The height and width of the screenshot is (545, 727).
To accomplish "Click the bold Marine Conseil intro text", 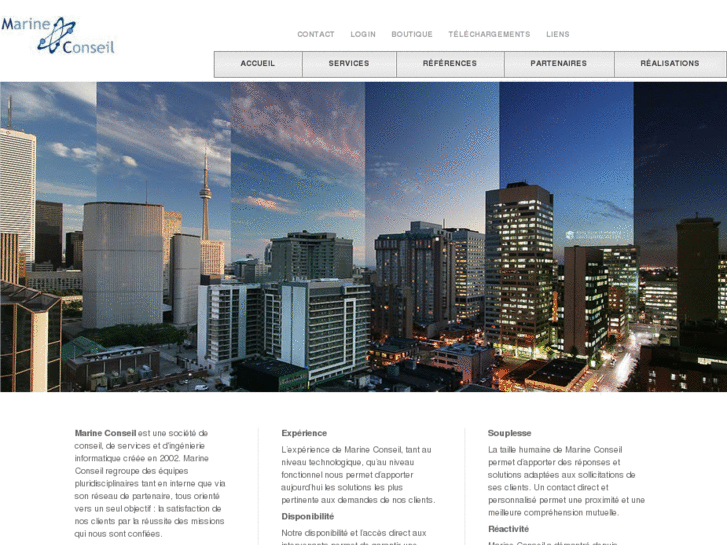I will [105, 433].
